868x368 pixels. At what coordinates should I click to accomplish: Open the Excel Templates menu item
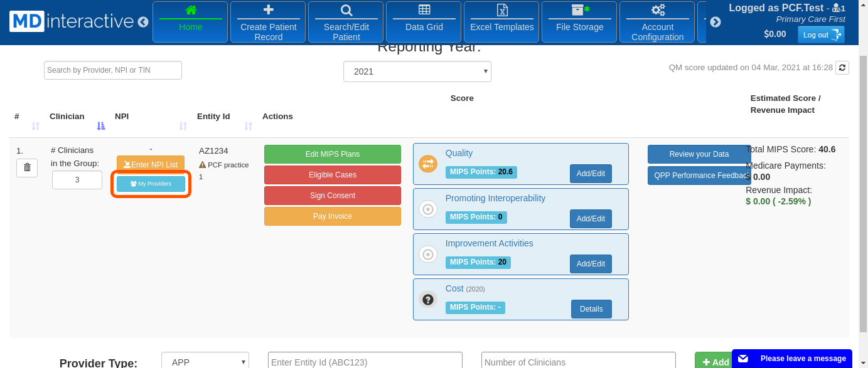(501, 22)
